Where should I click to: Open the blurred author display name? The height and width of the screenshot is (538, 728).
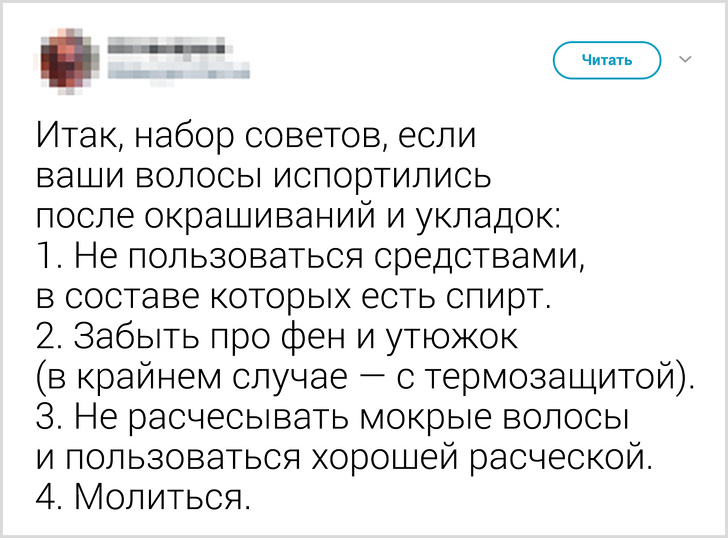164,45
